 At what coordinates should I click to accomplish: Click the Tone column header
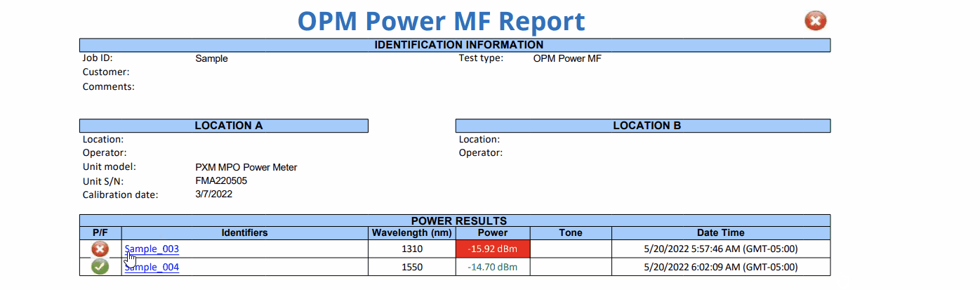[570, 232]
